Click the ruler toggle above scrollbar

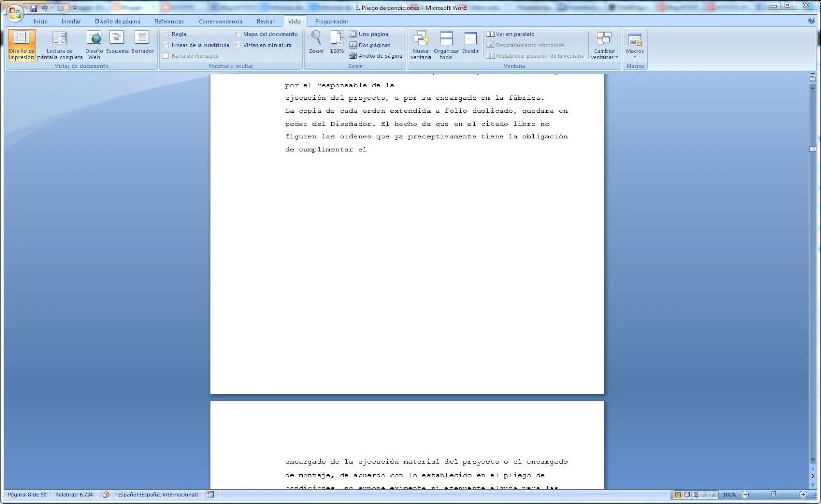click(812, 79)
